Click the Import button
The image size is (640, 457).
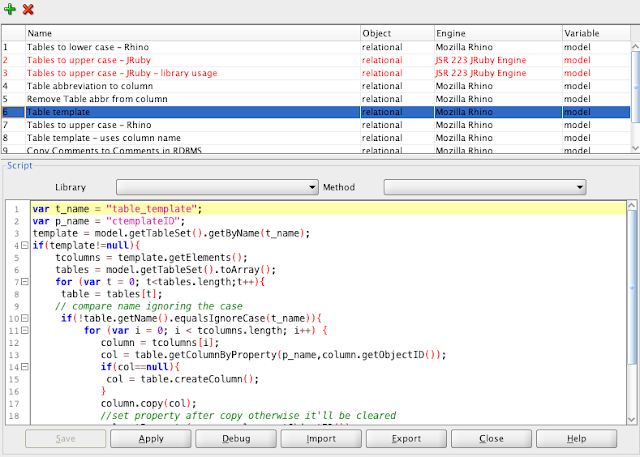[x=321, y=439]
